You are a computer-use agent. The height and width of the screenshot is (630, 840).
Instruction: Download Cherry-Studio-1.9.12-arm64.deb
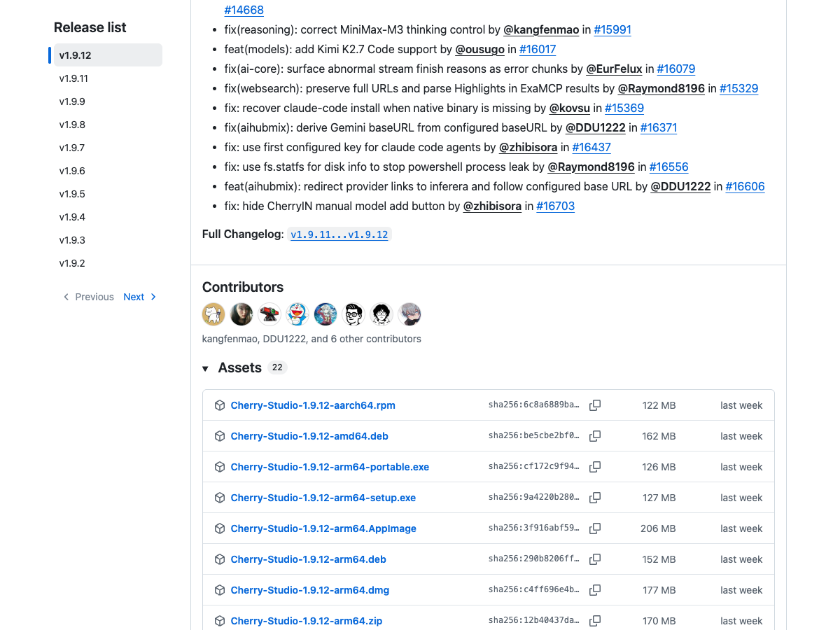(x=309, y=559)
